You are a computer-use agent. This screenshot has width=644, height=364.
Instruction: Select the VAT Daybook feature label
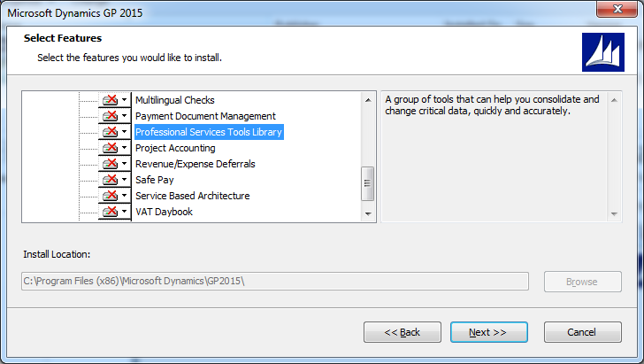[164, 212]
